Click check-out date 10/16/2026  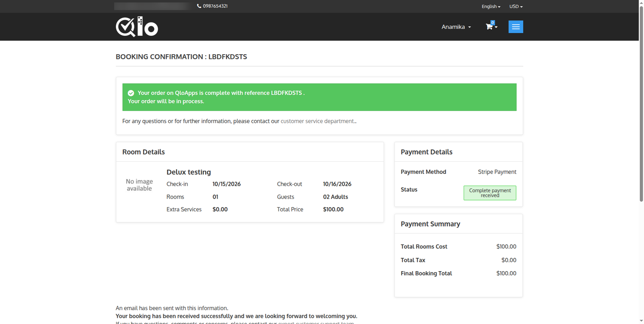pyautogui.click(x=337, y=184)
